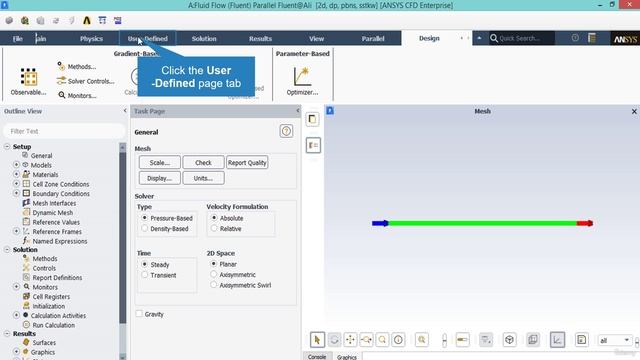Click the yellow ANSYS logo toolbar icon
This screenshot has height=360, width=640.
tap(87, 20)
